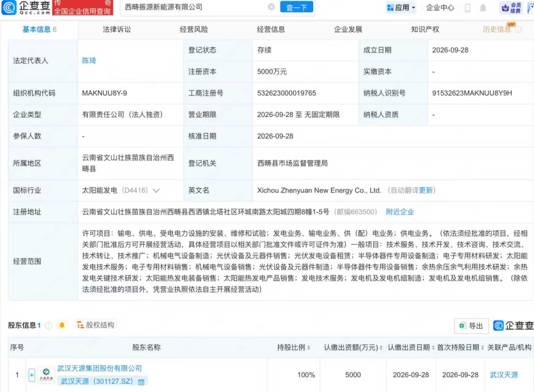534x392 pixels.
Task: Switch to the 经营风险 tab
Action: tap(194, 29)
